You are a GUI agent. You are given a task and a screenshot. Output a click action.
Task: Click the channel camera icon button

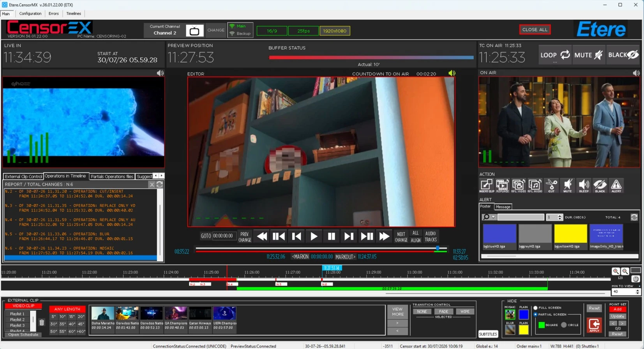(194, 30)
